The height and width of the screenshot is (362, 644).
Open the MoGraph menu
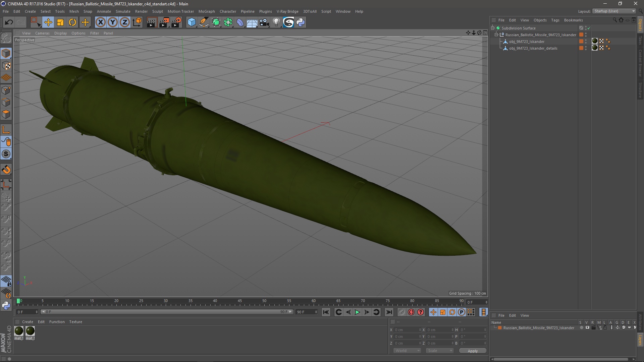coord(206,11)
